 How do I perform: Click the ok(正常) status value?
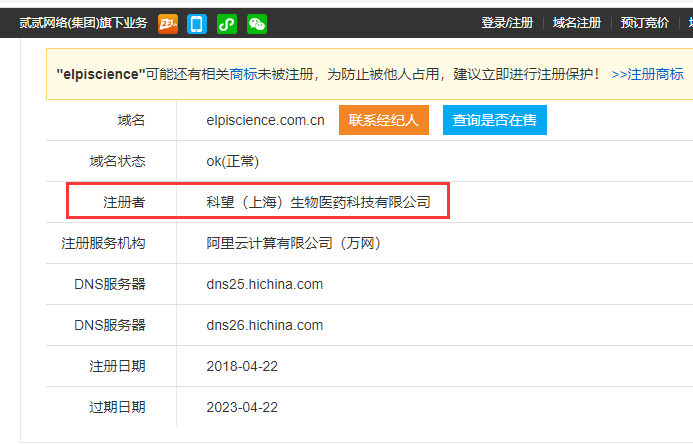[232, 161]
